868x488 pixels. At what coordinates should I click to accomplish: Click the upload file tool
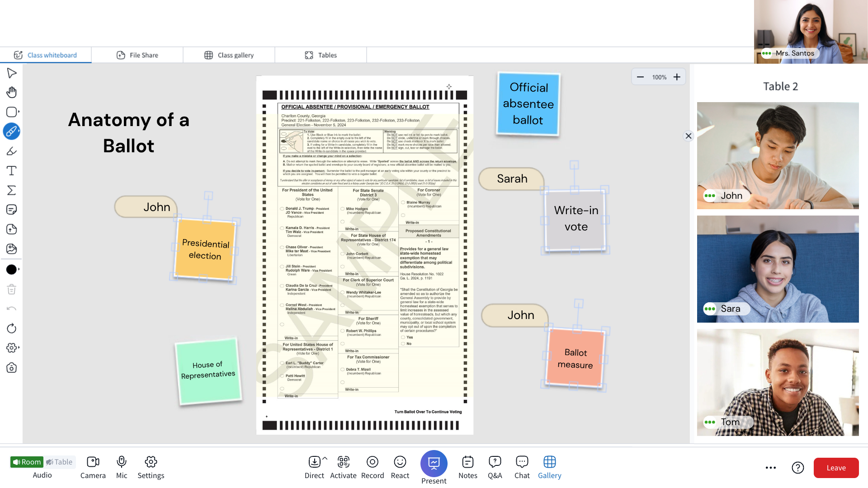[12, 229]
